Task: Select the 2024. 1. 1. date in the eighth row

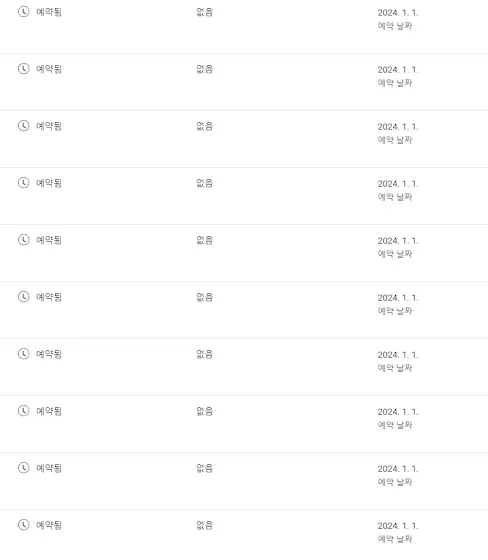Action: coord(398,412)
